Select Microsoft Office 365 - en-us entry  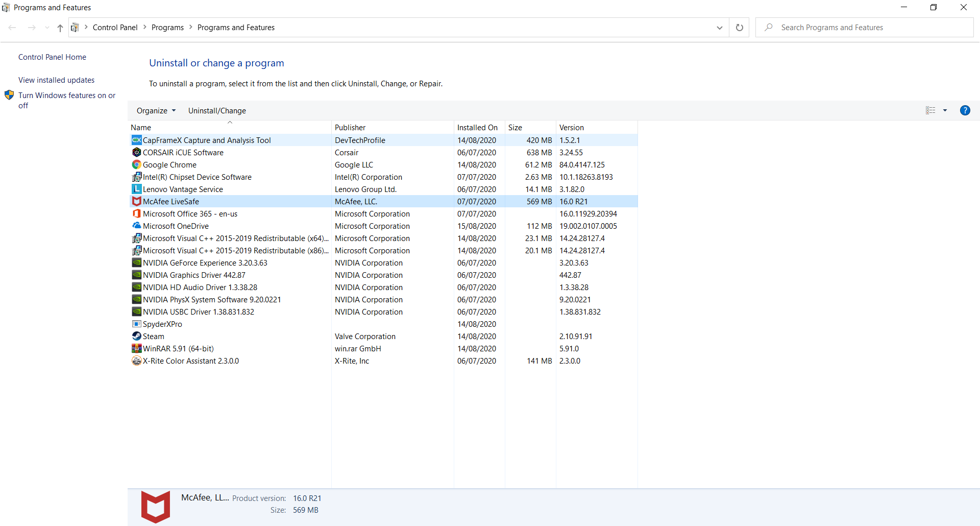pyautogui.click(x=190, y=214)
